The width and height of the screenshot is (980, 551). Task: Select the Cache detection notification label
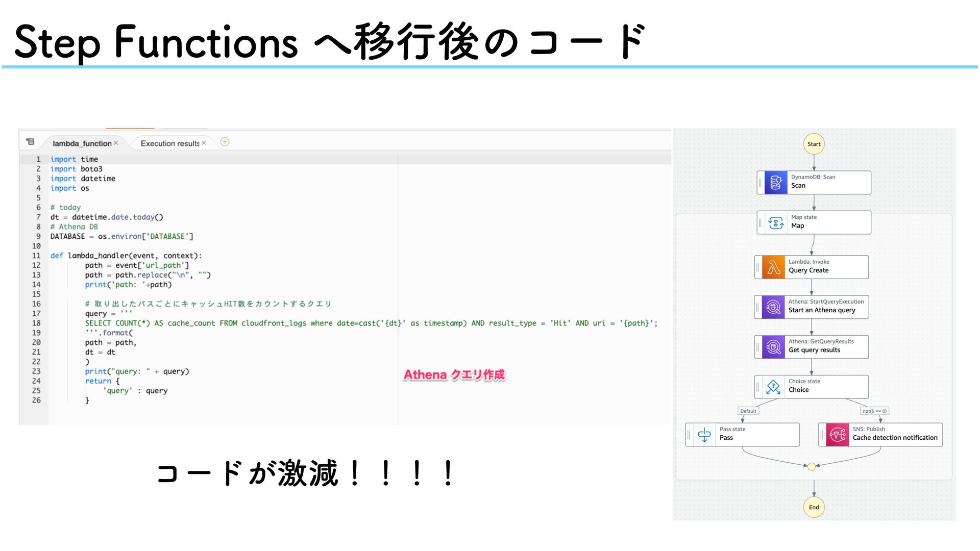895,438
